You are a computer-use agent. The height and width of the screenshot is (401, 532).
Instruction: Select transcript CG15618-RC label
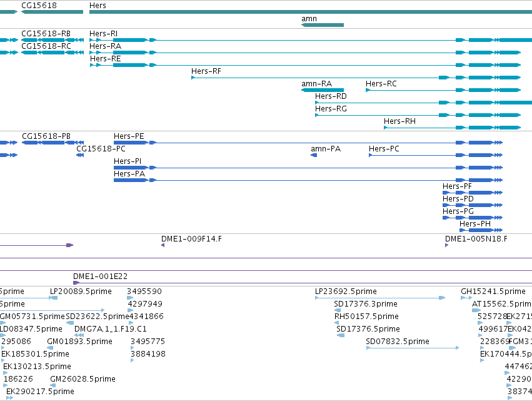pyautogui.click(x=46, y=46)
